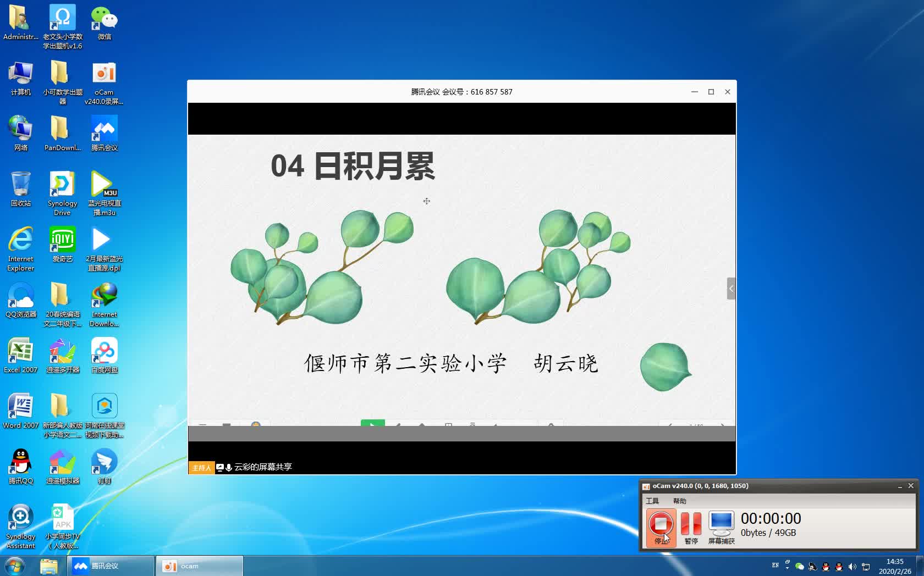Screen dimensions: 924x576
Task: Click the '0bytes / 49GB' text
Action: (768, 533)
